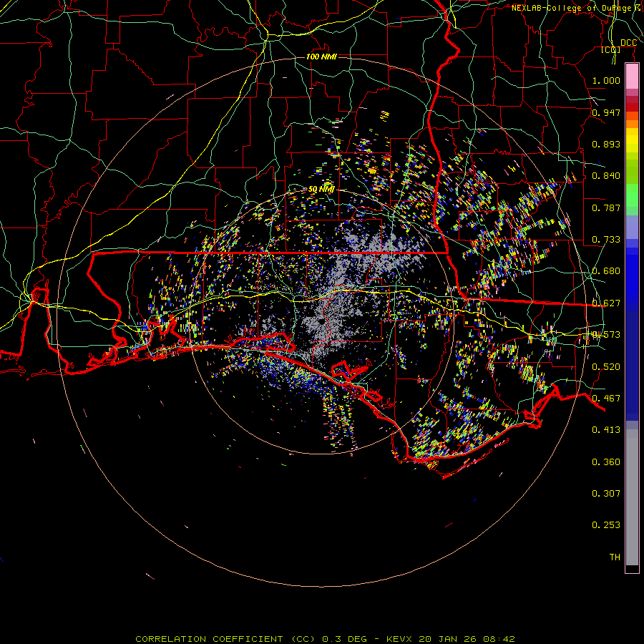644x644 pixels.
Task: Click the 50 NMI range ring label
Action: point(321,190)
